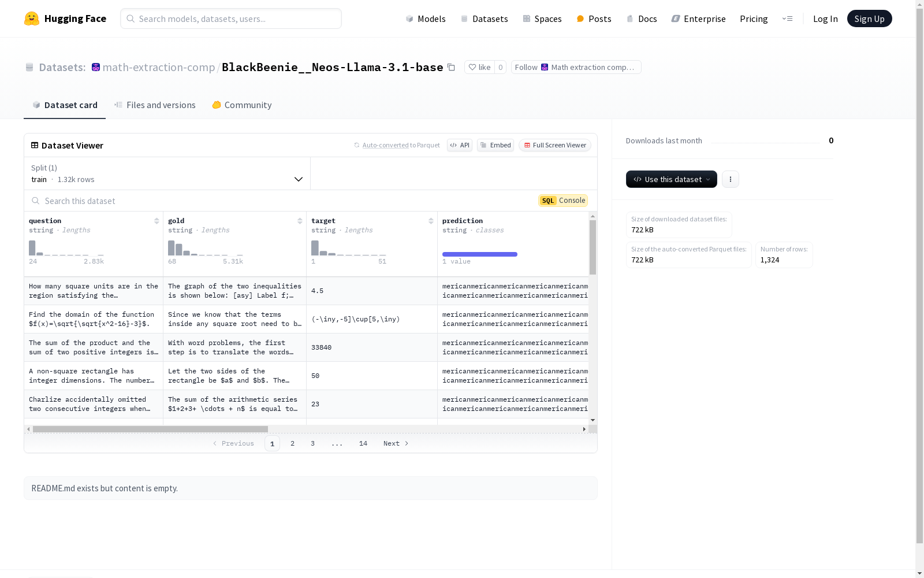Select the cell with target 33840
924x578 pixels.
click(x=372, y=347)
